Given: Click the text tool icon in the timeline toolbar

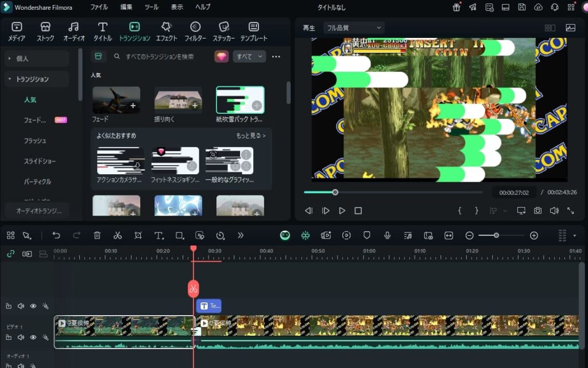Looking at the screenshot, I should point(159,235).
